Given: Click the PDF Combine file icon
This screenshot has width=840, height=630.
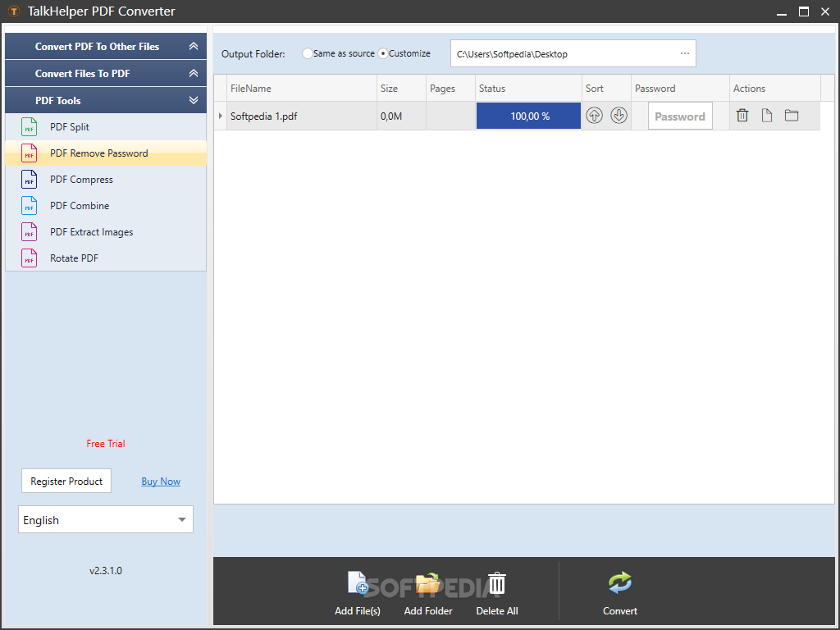Looking at the screenshot, I should point(29,206).
